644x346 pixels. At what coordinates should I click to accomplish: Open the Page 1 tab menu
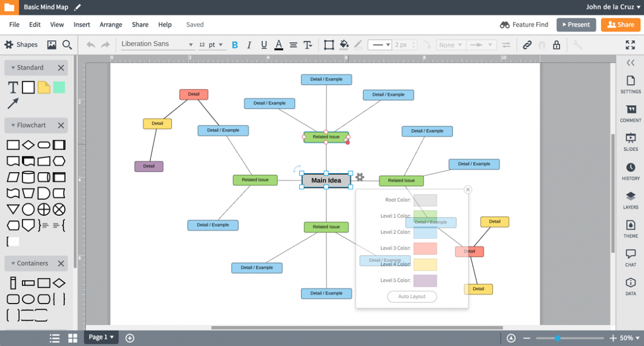click(101, 337)
